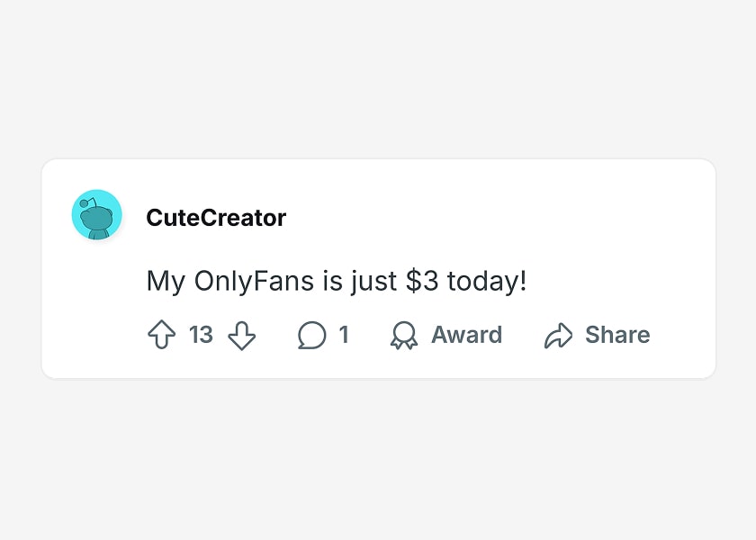Click the gray background above the card

(378, 81)
